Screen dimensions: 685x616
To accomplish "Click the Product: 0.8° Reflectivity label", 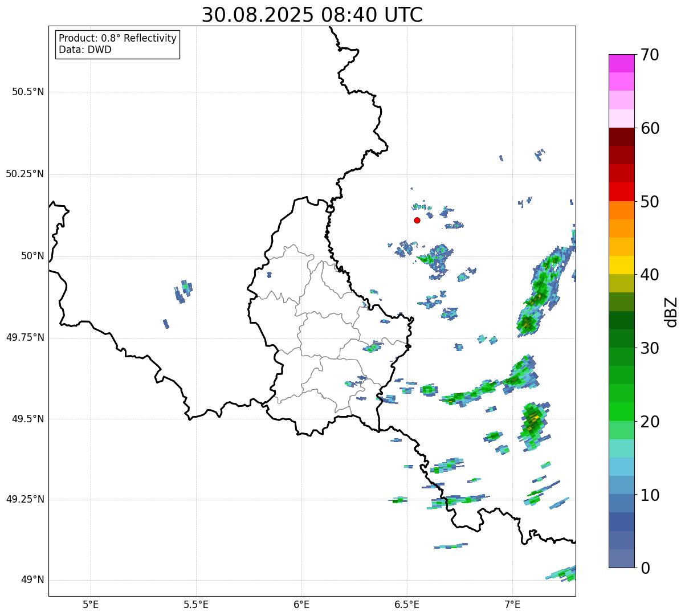I will coord(118,38).
